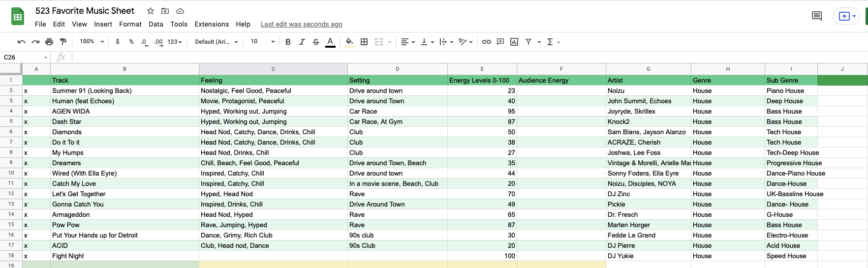868x268 pixels.
Task: Insert a comment
Action: [x=500, y=42]
